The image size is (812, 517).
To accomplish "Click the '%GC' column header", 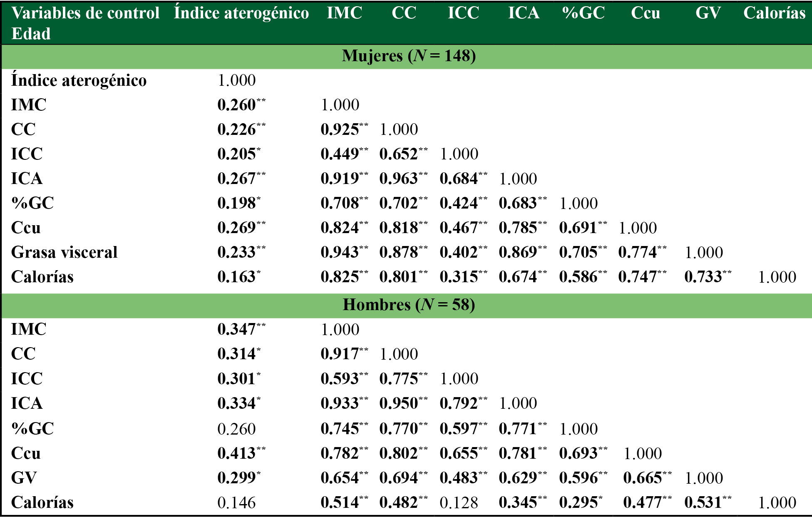I will click(583, 13).
